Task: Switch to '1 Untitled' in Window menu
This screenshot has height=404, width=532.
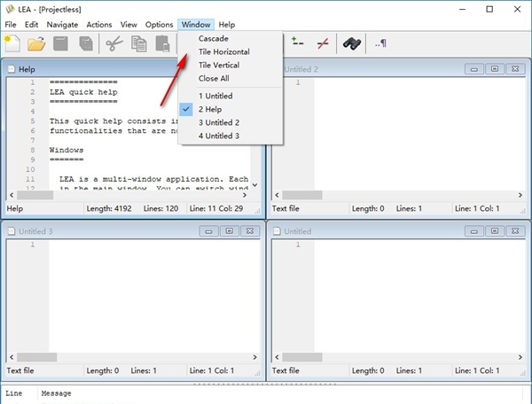Action: pyautogui.click(x=231, y=96)
